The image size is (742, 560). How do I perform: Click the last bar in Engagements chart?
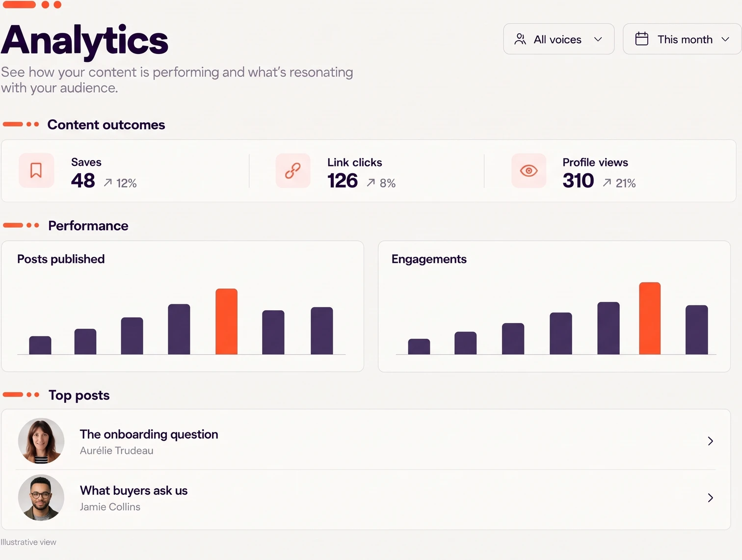coord(697,330)
